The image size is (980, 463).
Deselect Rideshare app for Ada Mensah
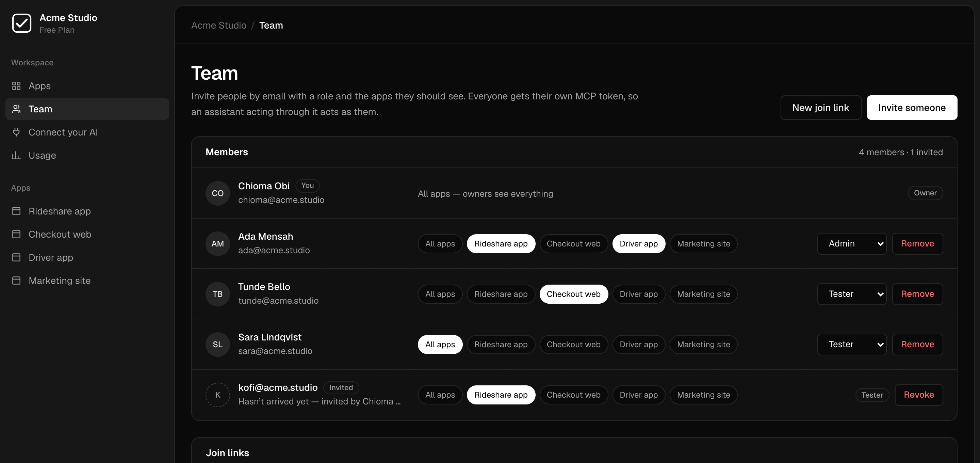pos(501,244)
